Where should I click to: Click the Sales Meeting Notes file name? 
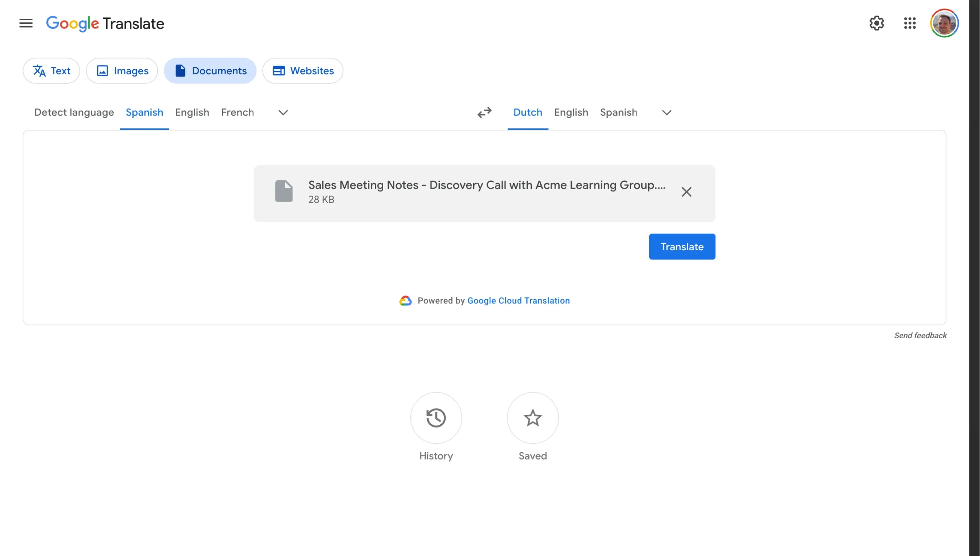click(x=487, y=185)
